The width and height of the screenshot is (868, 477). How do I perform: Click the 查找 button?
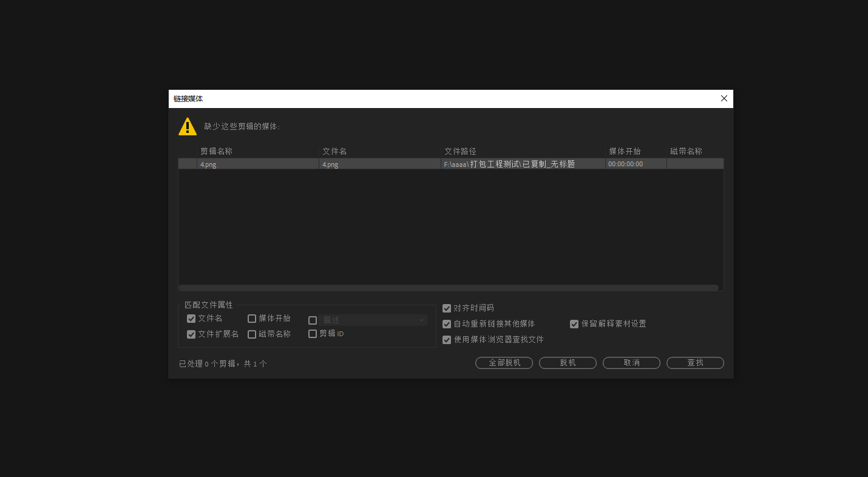coord(695,363)
